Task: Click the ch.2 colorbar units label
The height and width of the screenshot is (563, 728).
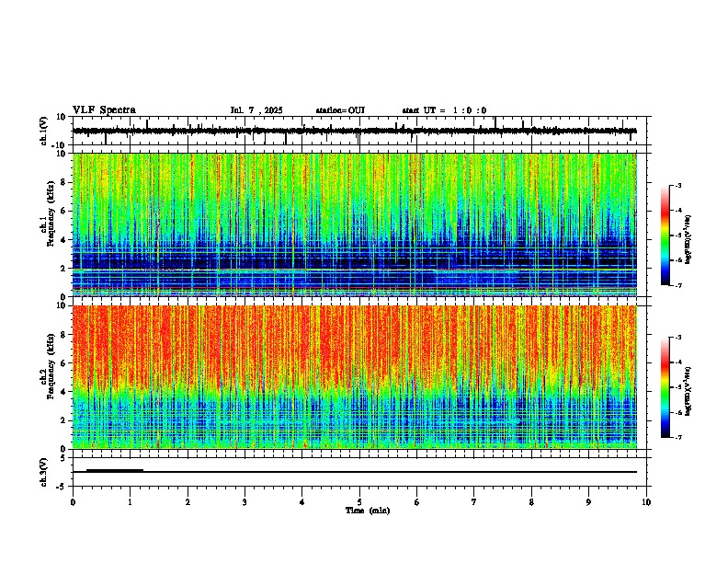Action: click(x=688, y=391)
